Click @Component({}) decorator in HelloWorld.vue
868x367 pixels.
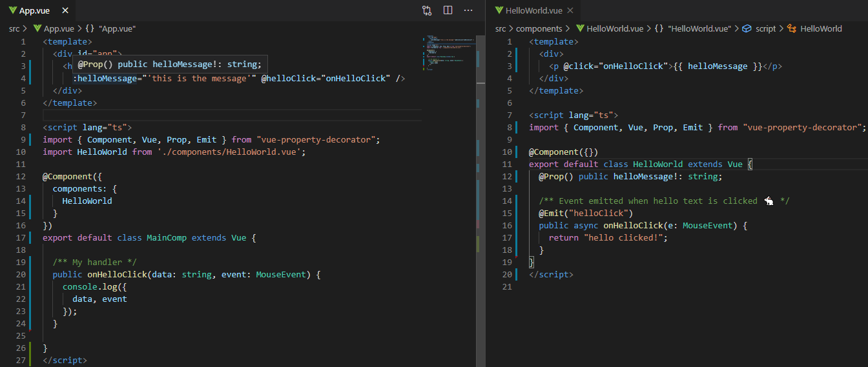click(x=564, y=152)
